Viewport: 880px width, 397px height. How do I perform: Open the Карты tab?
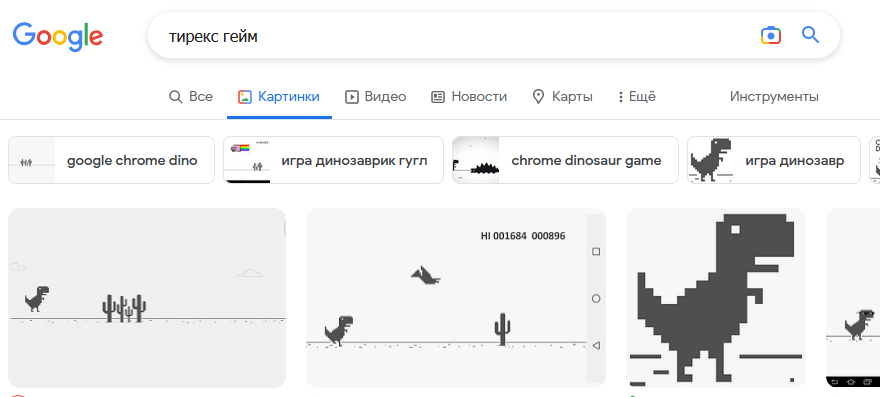tap(562, 97)
